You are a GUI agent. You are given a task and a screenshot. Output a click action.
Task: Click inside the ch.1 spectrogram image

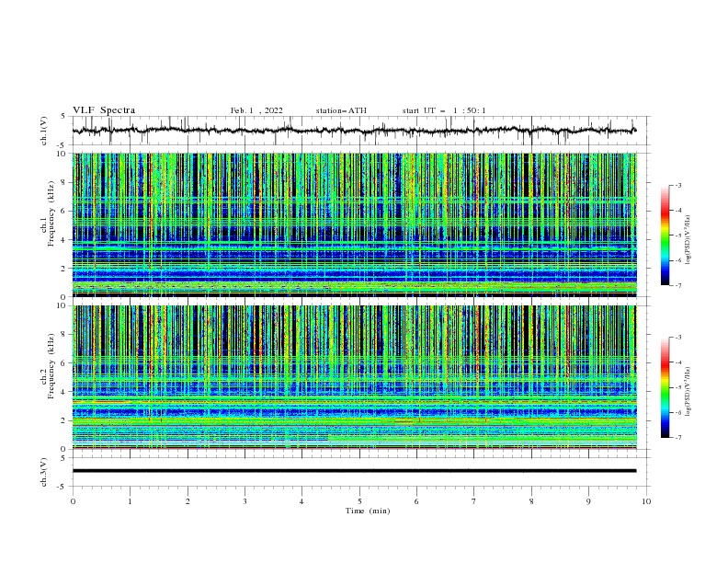point(354,224)
